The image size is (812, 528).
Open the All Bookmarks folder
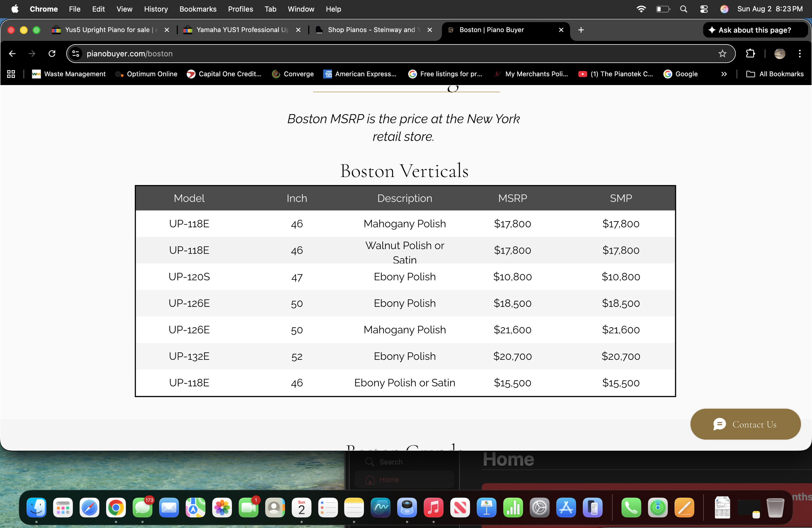774,74
